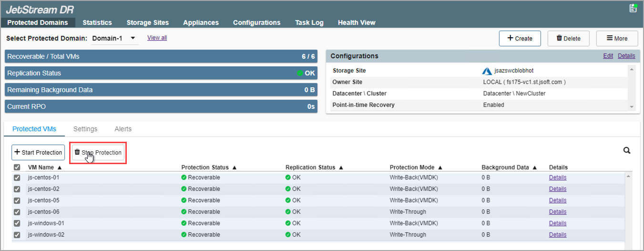644x251 pixels.
Task: Uncheck the js-centos-01 checkbox
Action: tap(17, 178)
